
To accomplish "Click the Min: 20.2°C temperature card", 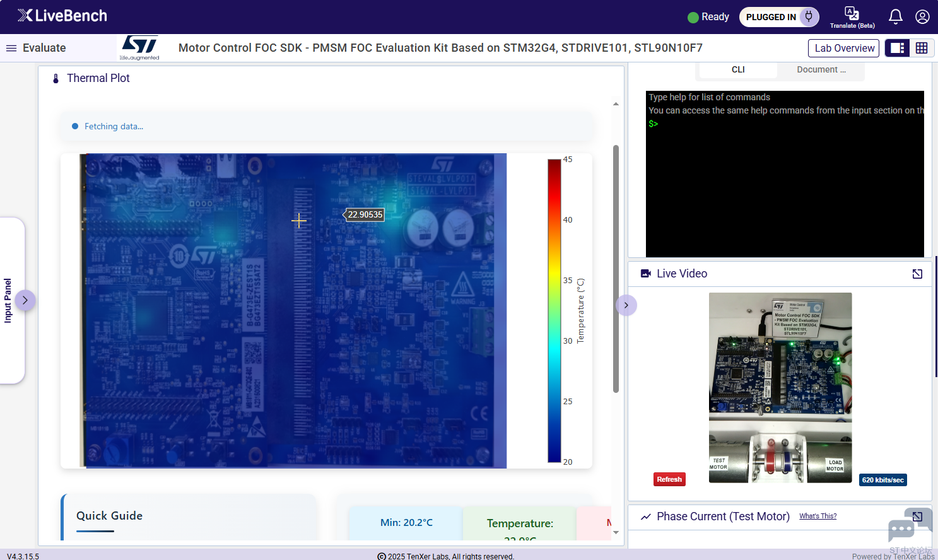I will 406,523.
